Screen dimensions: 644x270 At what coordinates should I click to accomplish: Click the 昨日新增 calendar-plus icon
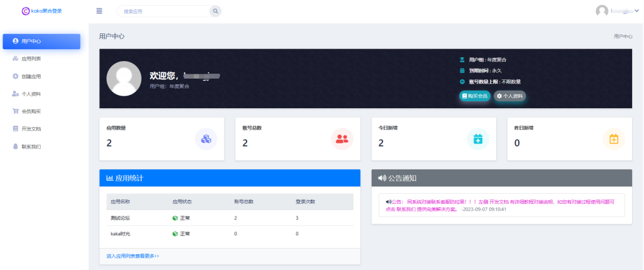(614, 139)
